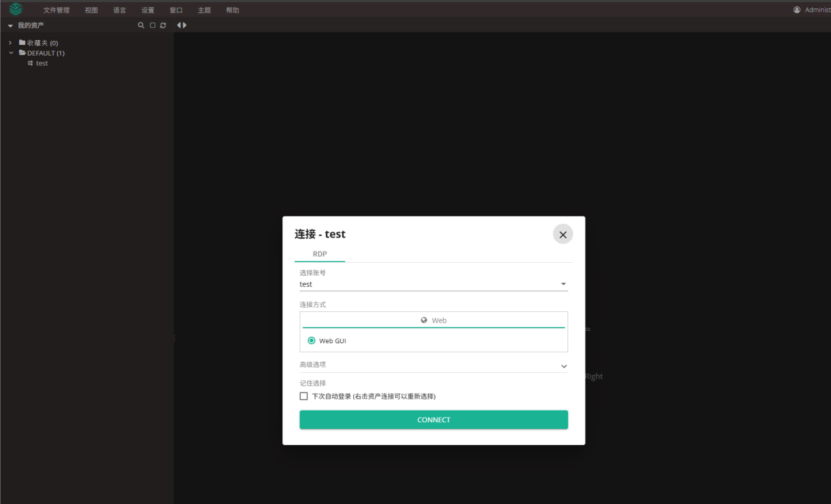Viewport: 831px width, 504px height.
Task: Click the sidebar splitter handle
Action: pos(174,338)
